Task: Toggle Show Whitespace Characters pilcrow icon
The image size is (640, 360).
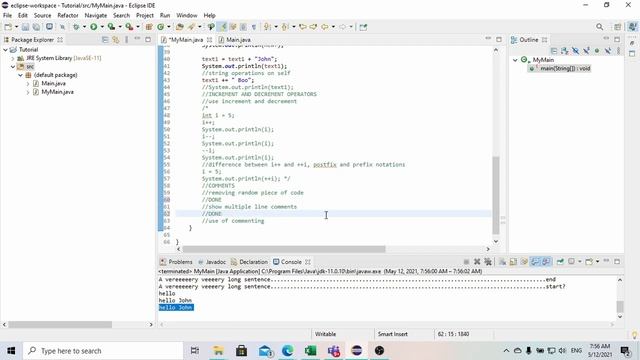Action: [253, 27]
